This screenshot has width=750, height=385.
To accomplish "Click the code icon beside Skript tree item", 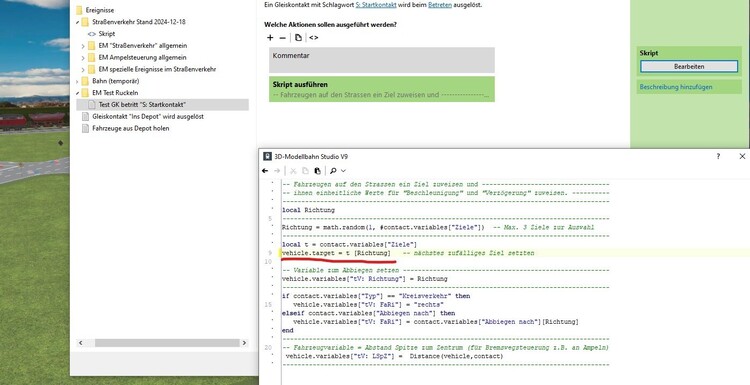I will 92,34.
